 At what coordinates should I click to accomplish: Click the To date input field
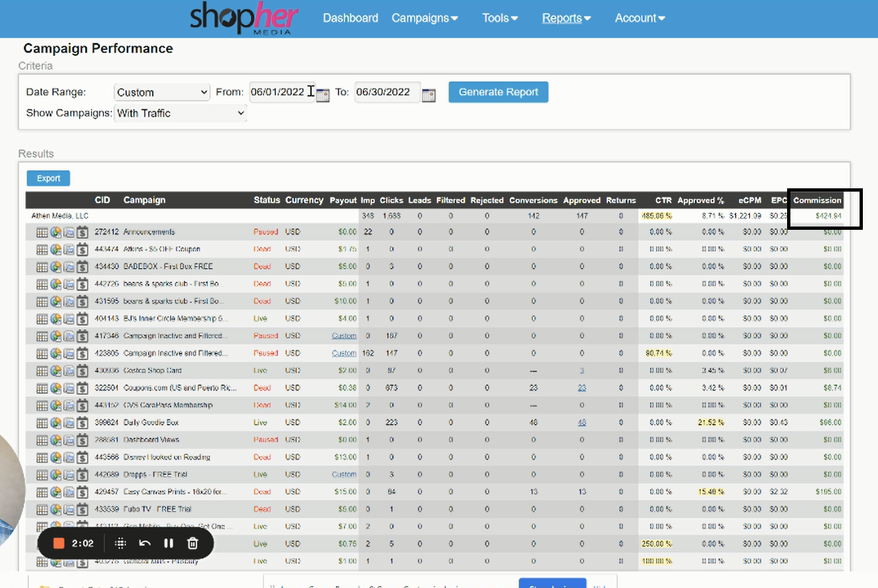(387, 92)
